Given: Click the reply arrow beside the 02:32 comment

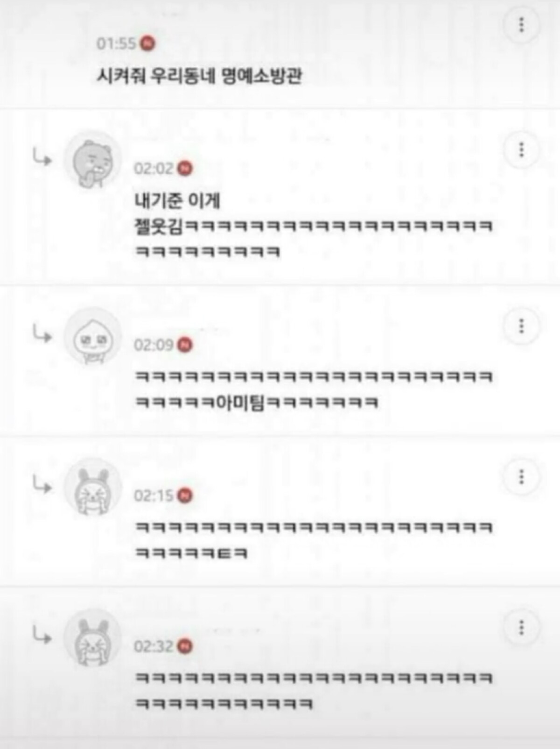Looking at the screenshot, I should coord(42,635).
